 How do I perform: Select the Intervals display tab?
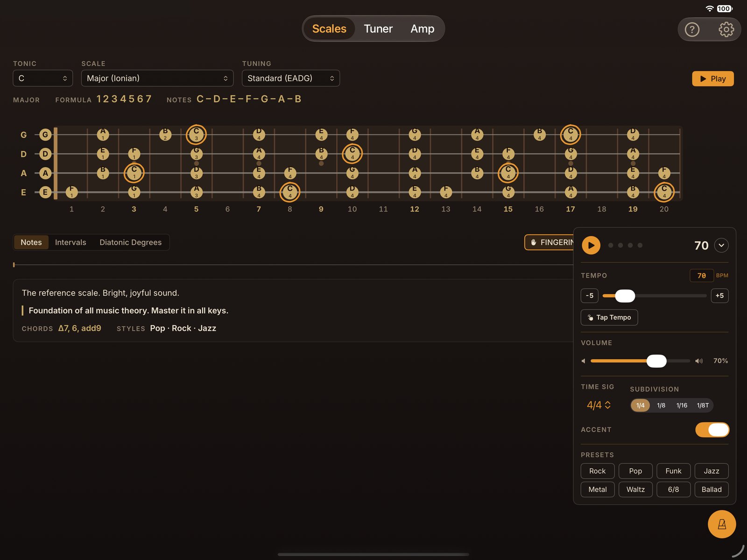(70, 242)
